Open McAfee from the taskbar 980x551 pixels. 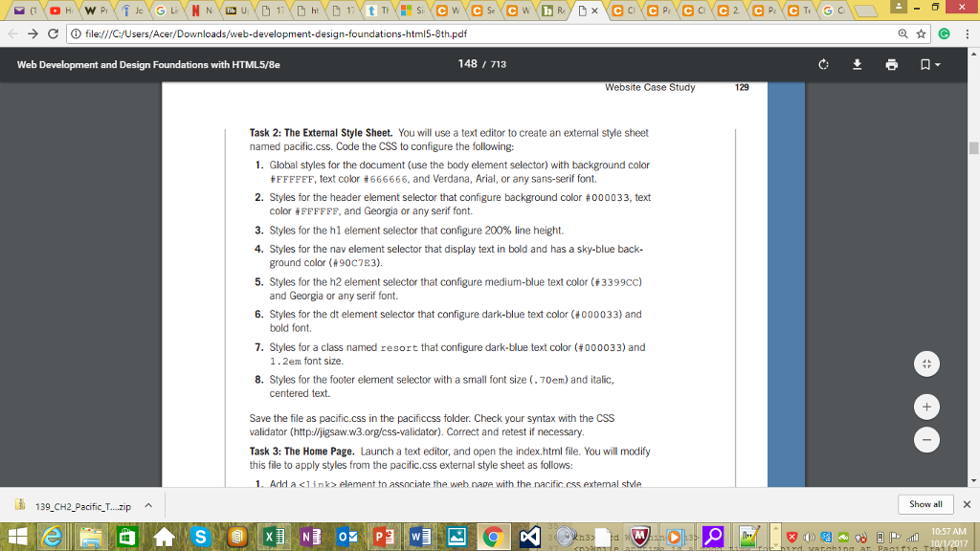(639, 537)
